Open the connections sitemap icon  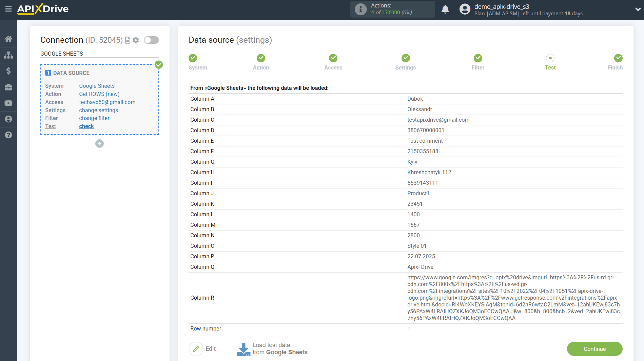[x=8, y=55]
